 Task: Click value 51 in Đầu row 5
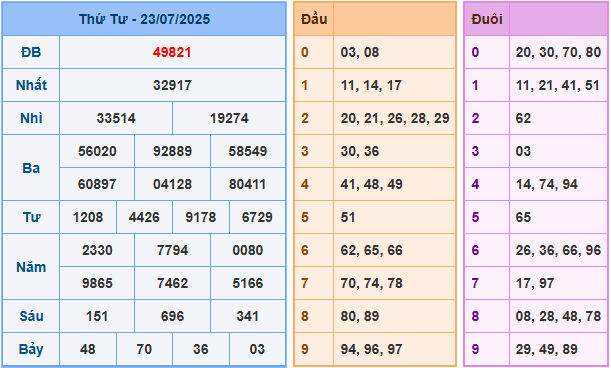pos(348,217)
